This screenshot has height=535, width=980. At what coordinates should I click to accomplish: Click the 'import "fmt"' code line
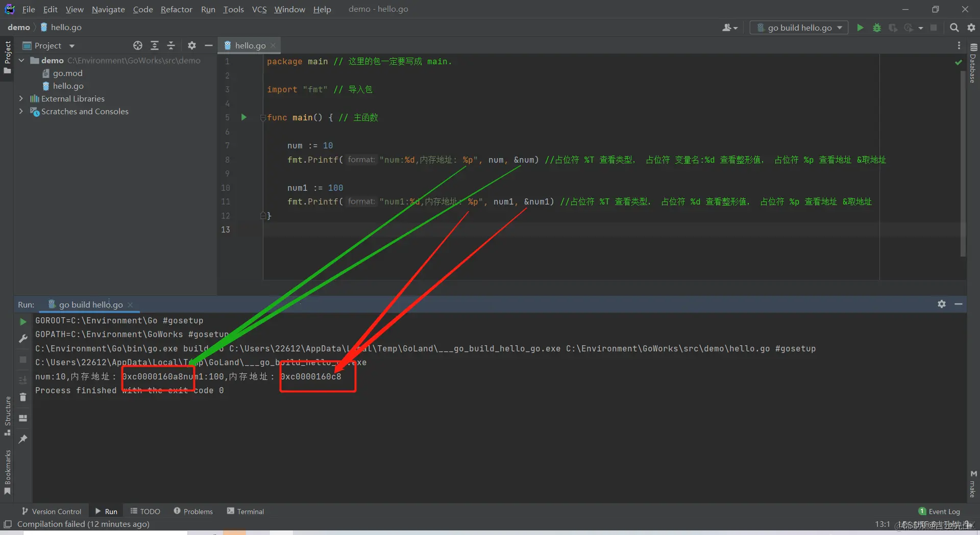pyautogui.click(x=320, y=89)
